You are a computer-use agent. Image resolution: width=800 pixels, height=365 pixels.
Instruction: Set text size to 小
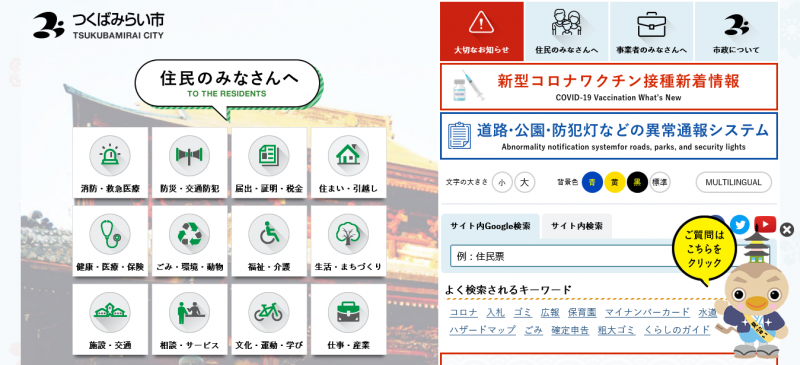[503, 182]
